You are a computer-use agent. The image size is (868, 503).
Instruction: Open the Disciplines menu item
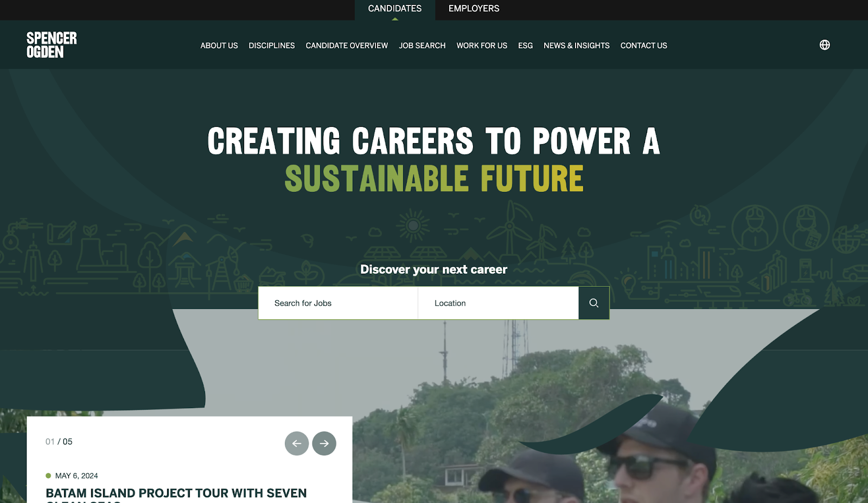pos(272,46)
